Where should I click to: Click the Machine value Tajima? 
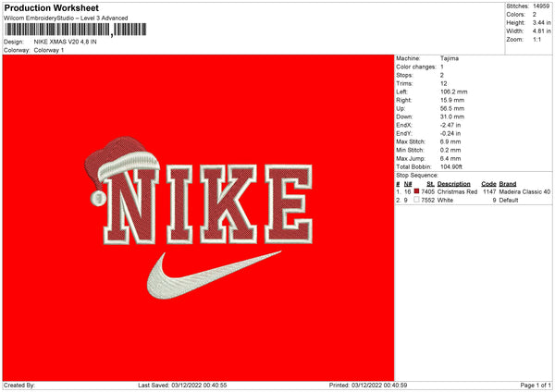(x=450, y=58)
